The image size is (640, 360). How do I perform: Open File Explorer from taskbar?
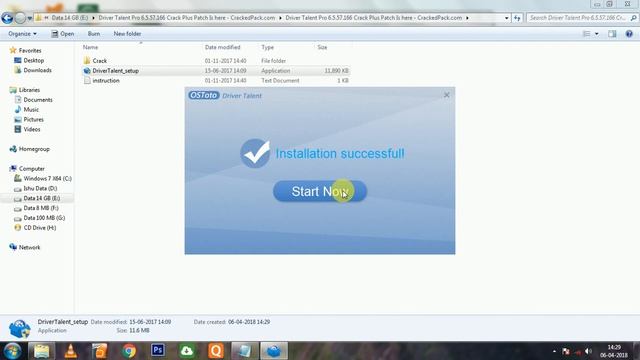41,351
